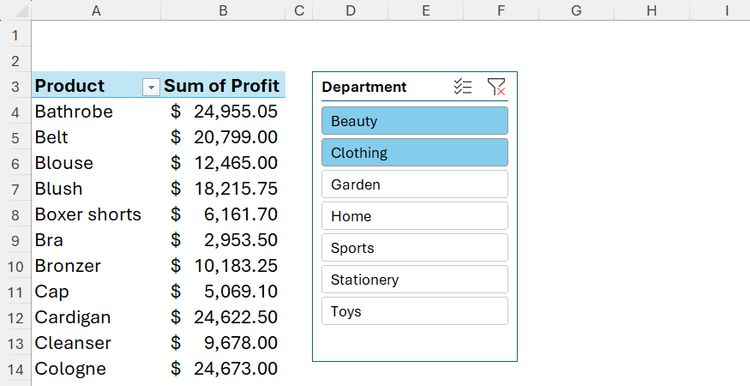Deselect the Clothing slicer item

click(415, 153)
